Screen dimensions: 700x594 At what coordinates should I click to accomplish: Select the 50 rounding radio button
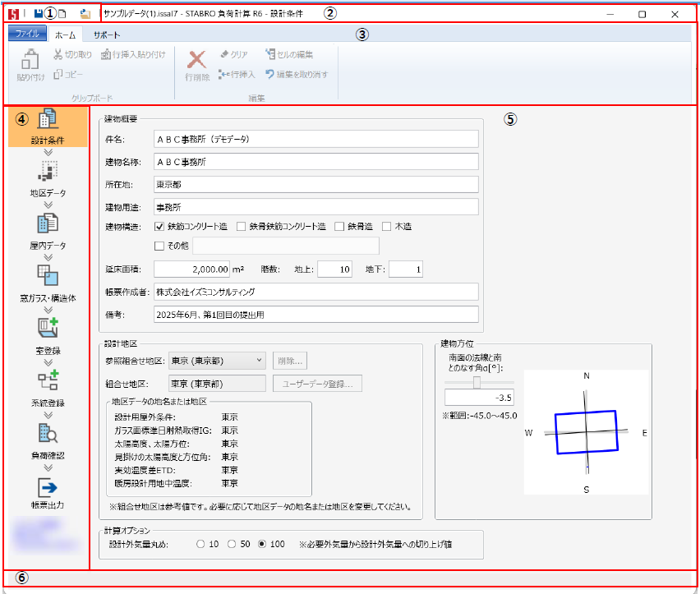tap(233, 544)
